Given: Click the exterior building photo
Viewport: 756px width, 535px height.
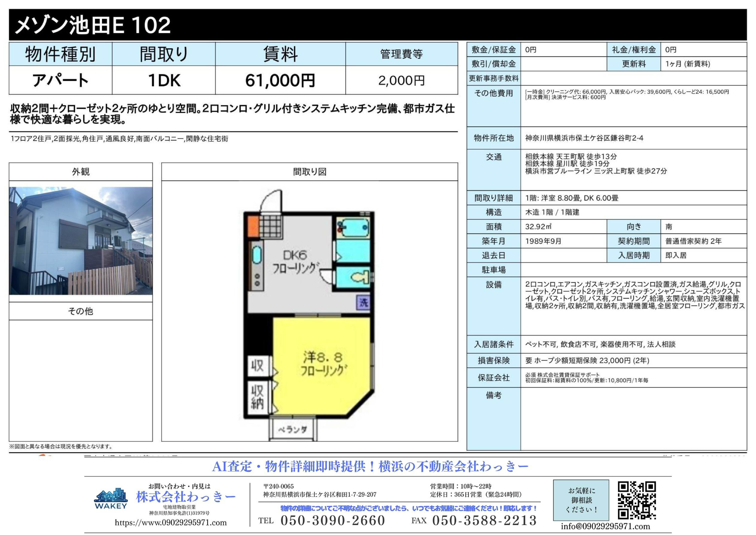Looking at the screenshot, I should pos(81,241).
